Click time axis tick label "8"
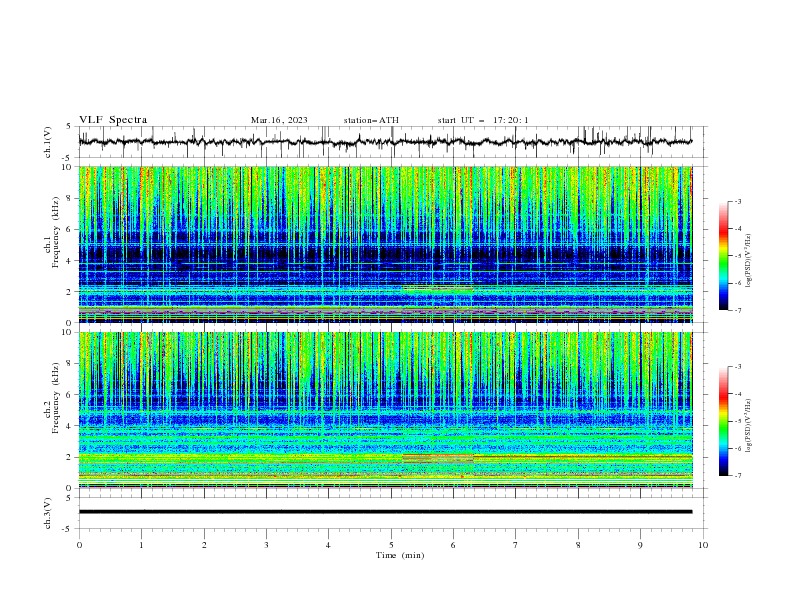This screenshot has height=612, width=792. [x=578, y=545]
